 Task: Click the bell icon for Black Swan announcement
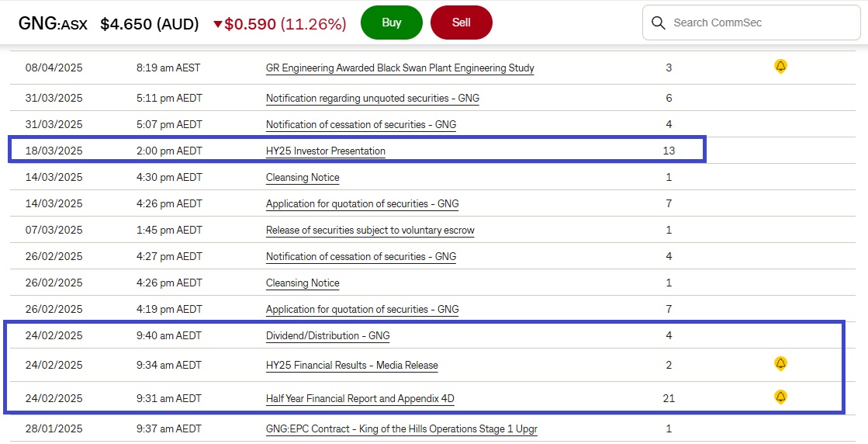pos(780,67)
